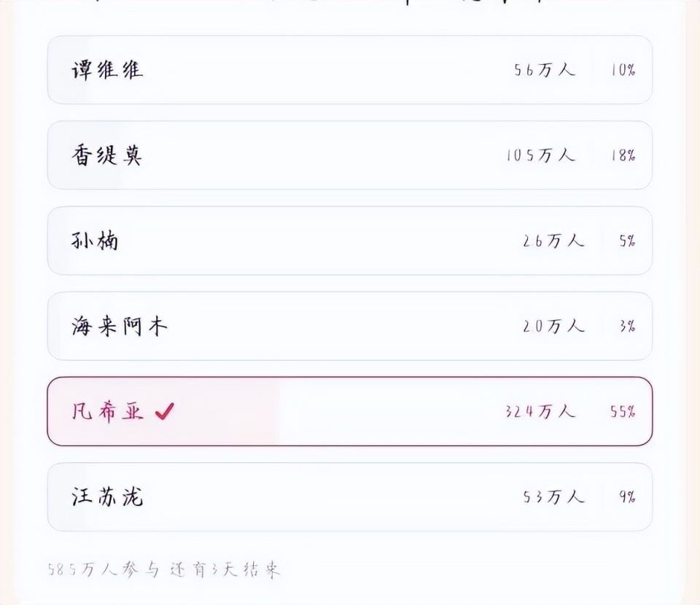Click the 56万人 vote count
The width and height of the screenshot is (700, 605).
544,70
